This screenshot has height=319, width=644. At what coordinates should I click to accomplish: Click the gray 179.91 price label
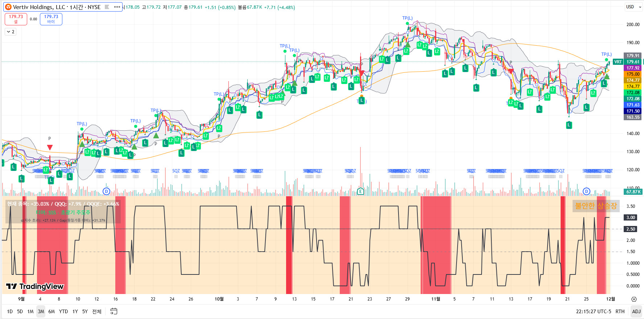click(633, 56)
